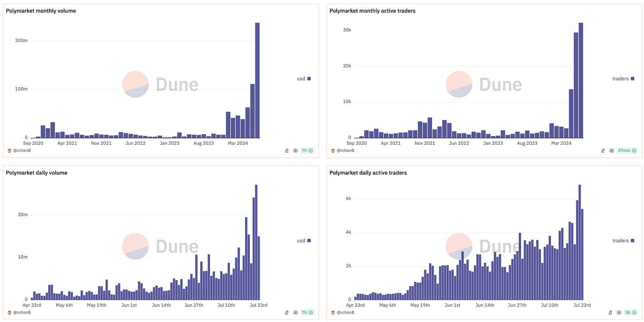Click the 'Polymarket daily active traders' chart title
The width and height of the screenshot is (644, 322).
pyautogui.click(x=368, y=173)
